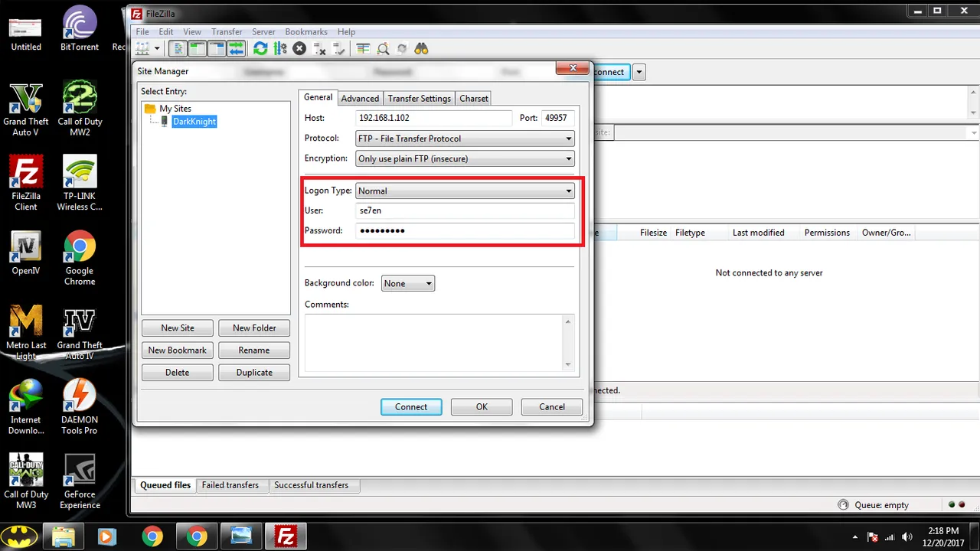Image resolution: width=980 pixels, height=551 pixels.
Task: Expand the Encryption dropdown
Action: [465, 158]
